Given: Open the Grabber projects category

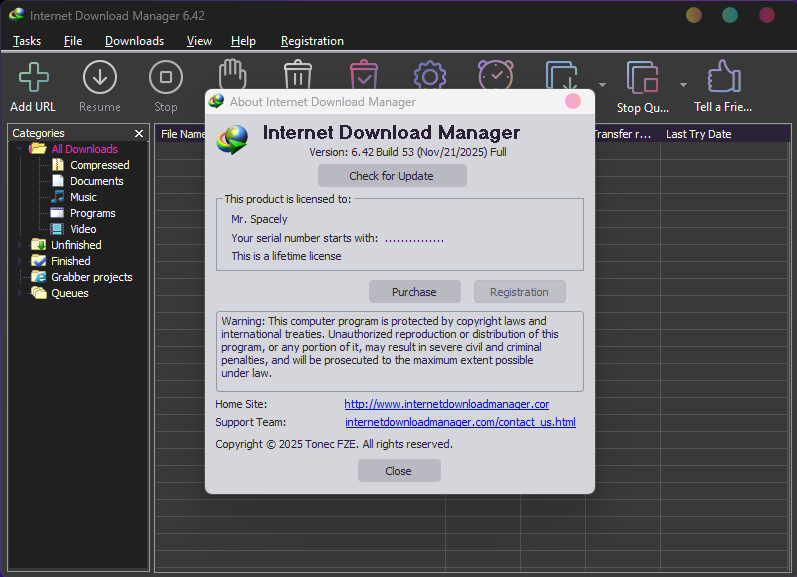Looking at the screenshot, I should tap(91, 277).
